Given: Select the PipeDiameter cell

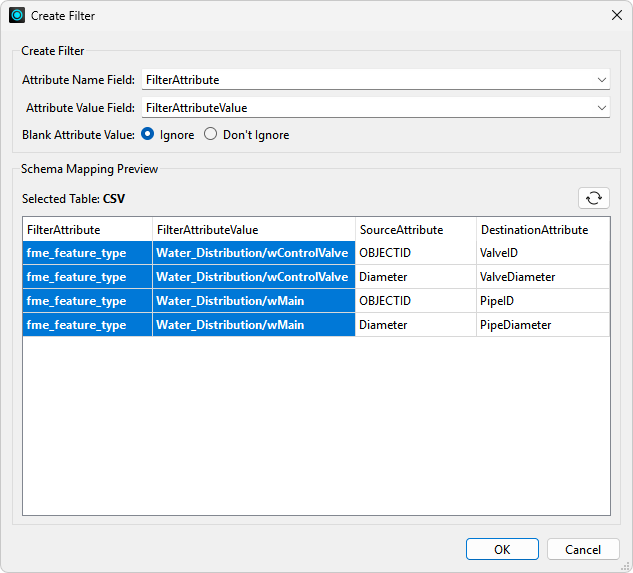Looking at the screenshot, I should [542, 325].
